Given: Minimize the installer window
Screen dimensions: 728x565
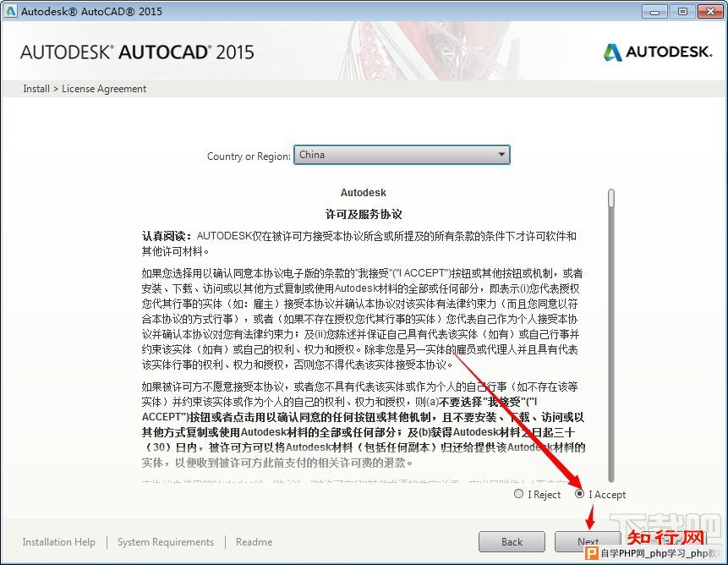Looking at the screenshot, I should tap(654, 12).
